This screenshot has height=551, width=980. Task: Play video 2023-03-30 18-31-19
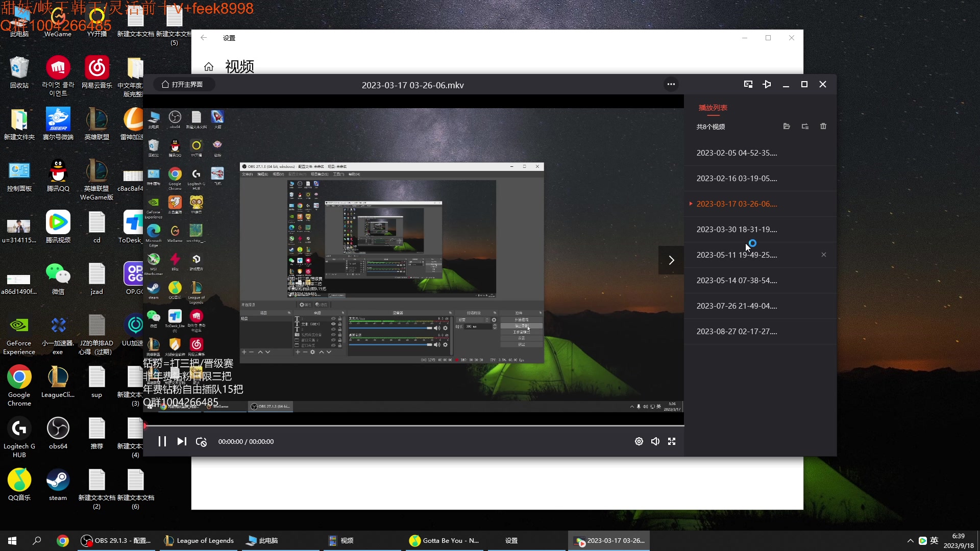point(761,230)
